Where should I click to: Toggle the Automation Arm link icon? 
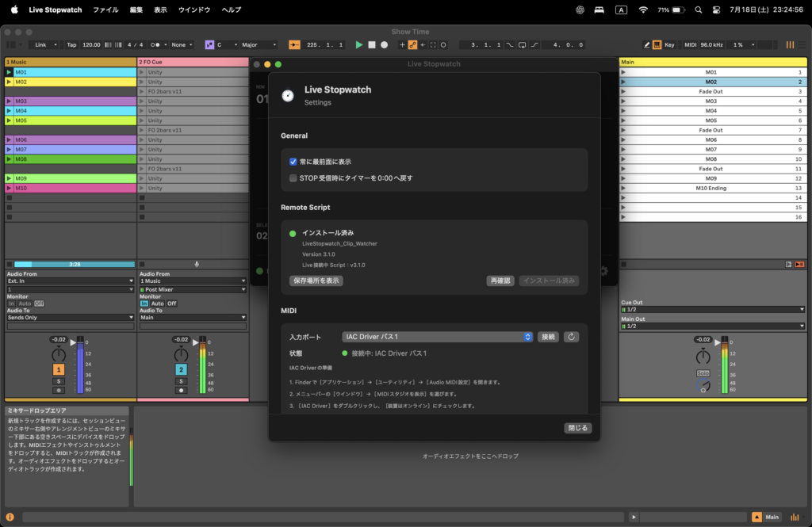[412, 45]
